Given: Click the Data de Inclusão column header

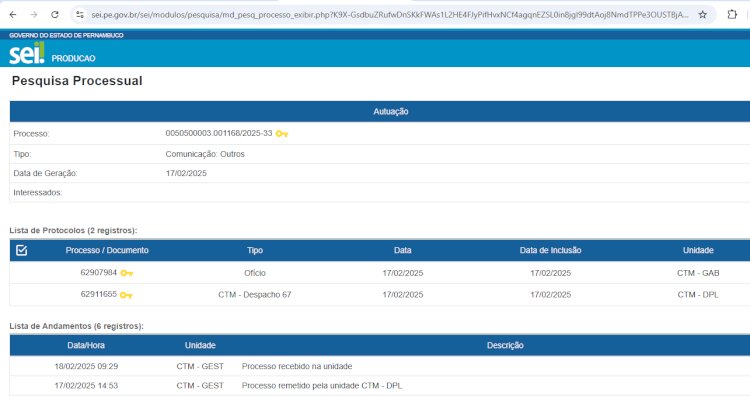Looking at the screenshot, I should point(551,250).
